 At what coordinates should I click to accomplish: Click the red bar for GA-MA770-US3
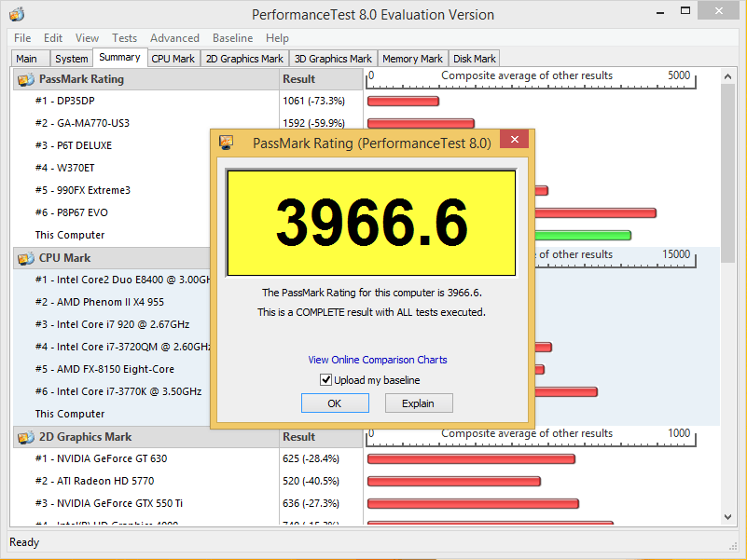pyautogui.click(x=421, y=123)
